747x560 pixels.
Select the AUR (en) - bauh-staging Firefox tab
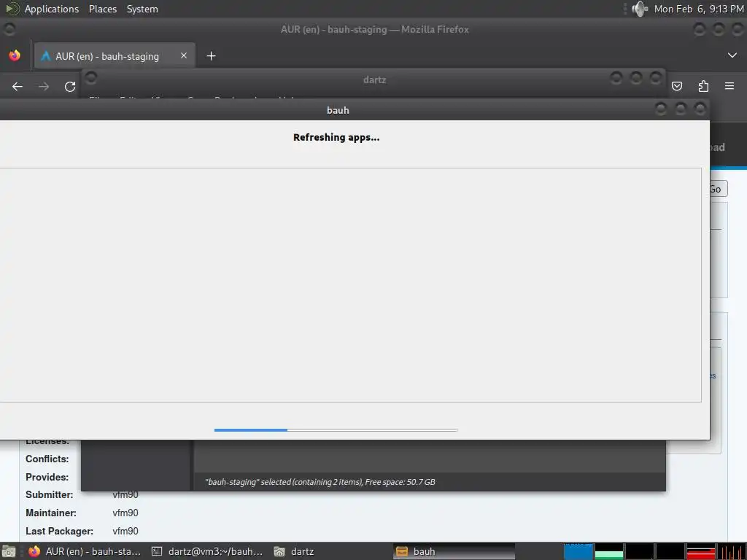(115, 56)
